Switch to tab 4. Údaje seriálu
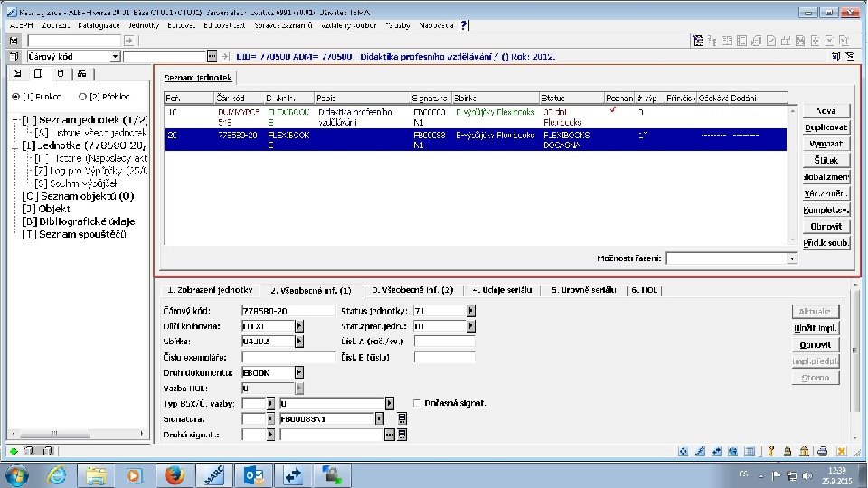This screenshot has width=868, height=488. coord(502,290)
